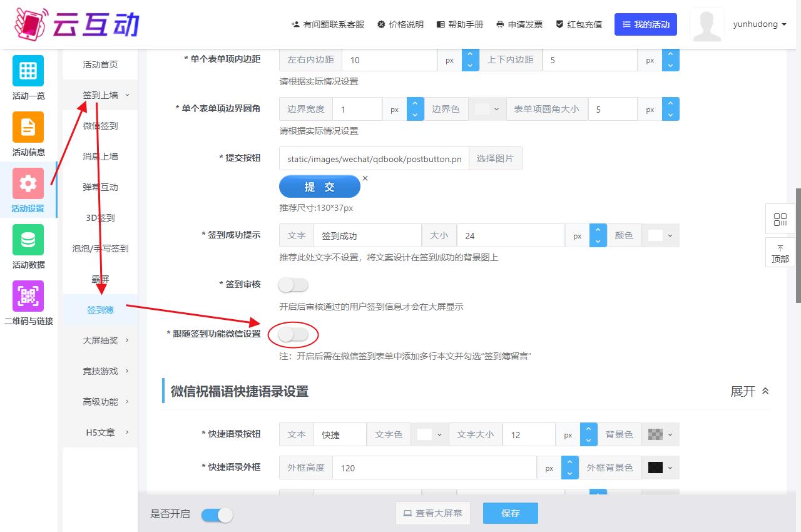Click the 查看大屏幕 button
Viewport: 801px width, 532px height.
coord(433,513)
